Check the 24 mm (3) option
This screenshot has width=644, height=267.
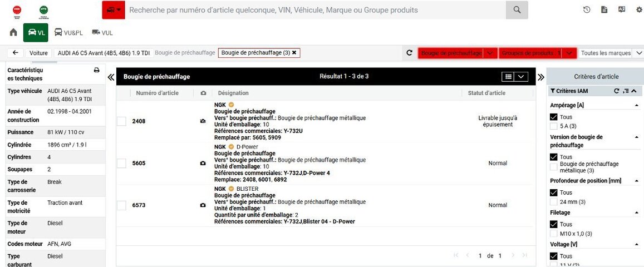[x=554, y=202]
